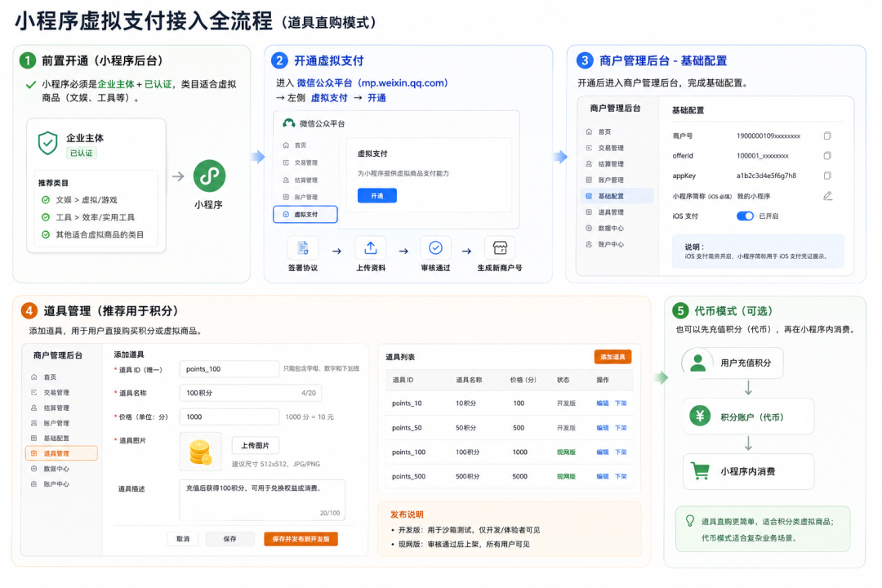Click the 道具描述 text area
The height and width of the screenshot is (588, 882).
(262, 500)
